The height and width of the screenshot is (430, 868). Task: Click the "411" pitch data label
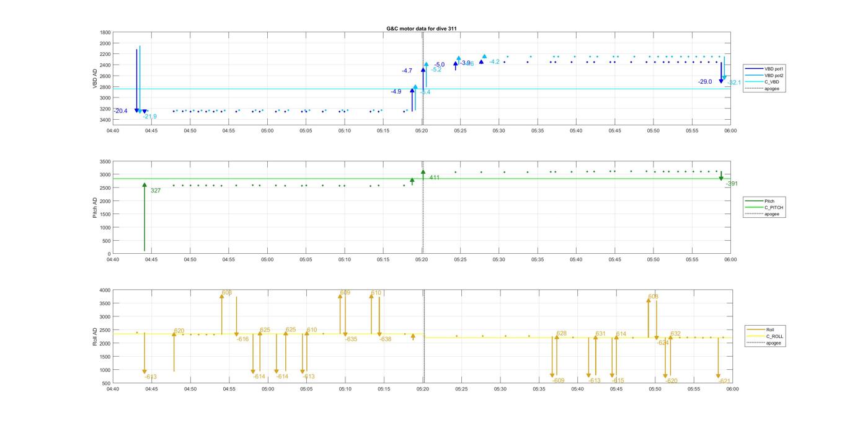[x=434, y=177]
